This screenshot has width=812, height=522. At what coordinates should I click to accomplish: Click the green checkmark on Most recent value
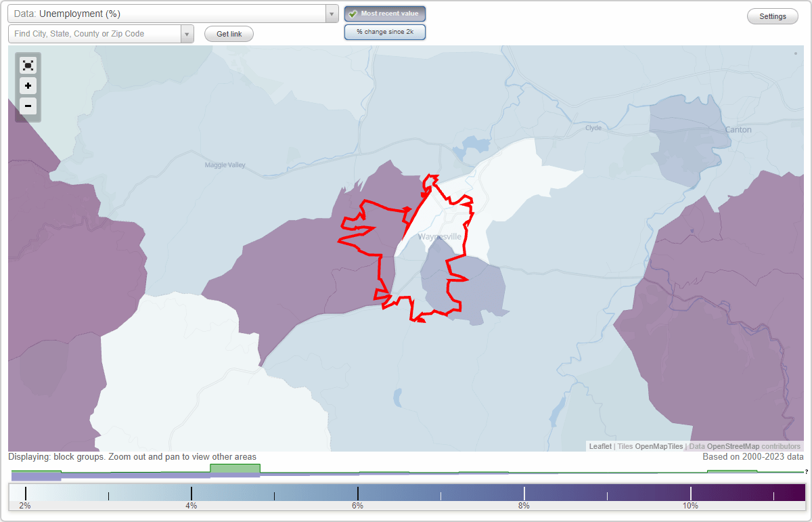click(x=353, y=13)
